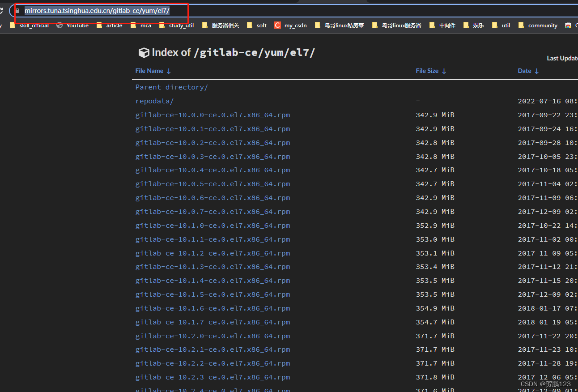Download gitlab-ce-10.0.0-ce.0.el7 rpm
Image resolution: width=578 pixels, height=392 pixels.
click(x=212, y=115)
